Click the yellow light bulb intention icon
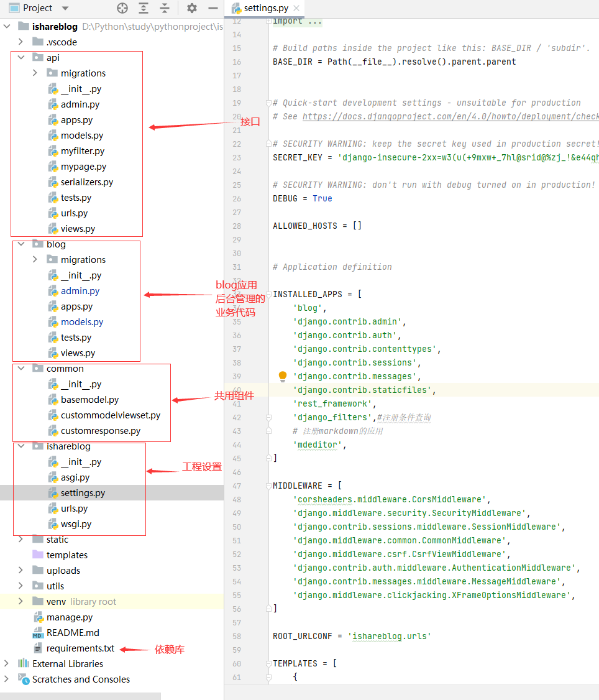The image size is (599, 700). (x=283, y=376)
